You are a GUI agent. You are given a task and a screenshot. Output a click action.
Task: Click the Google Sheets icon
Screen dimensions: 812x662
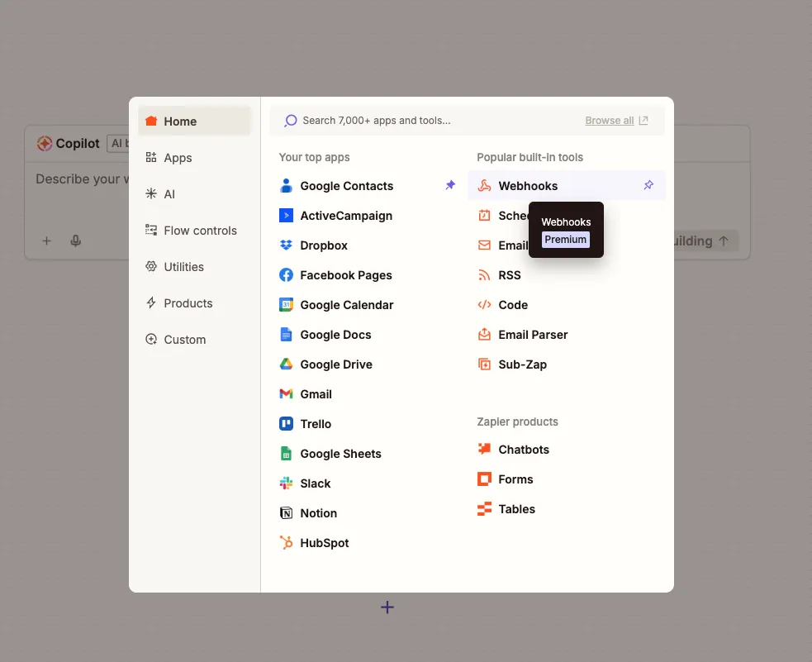(x=286, y=454)
